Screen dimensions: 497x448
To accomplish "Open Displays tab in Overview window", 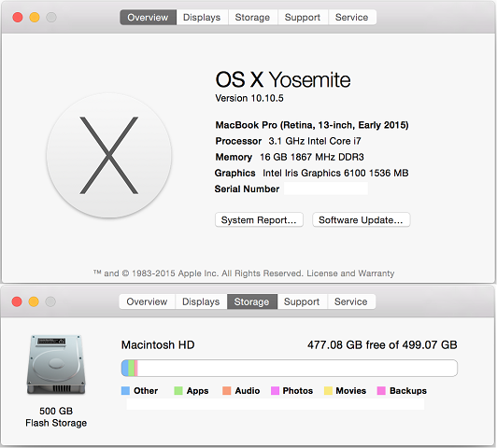I will tap(202, 17).
